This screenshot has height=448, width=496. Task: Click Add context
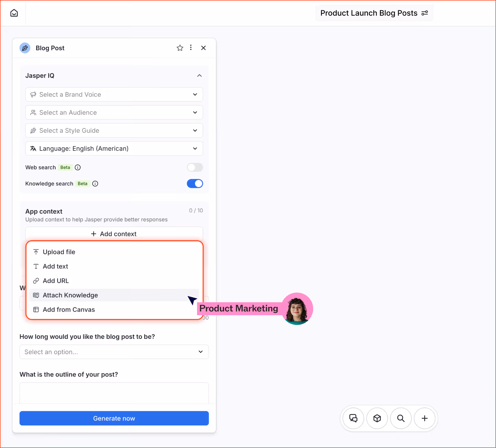point(114,234)
